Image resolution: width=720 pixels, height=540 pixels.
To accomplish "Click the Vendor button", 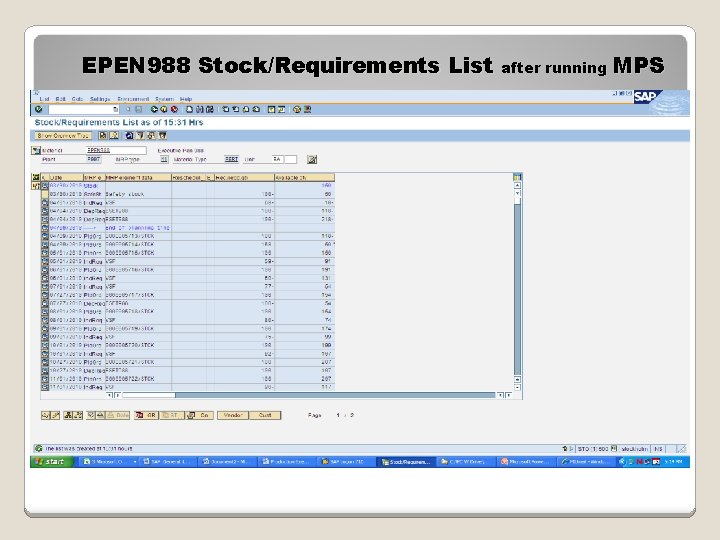I will [x=233, y=415].
